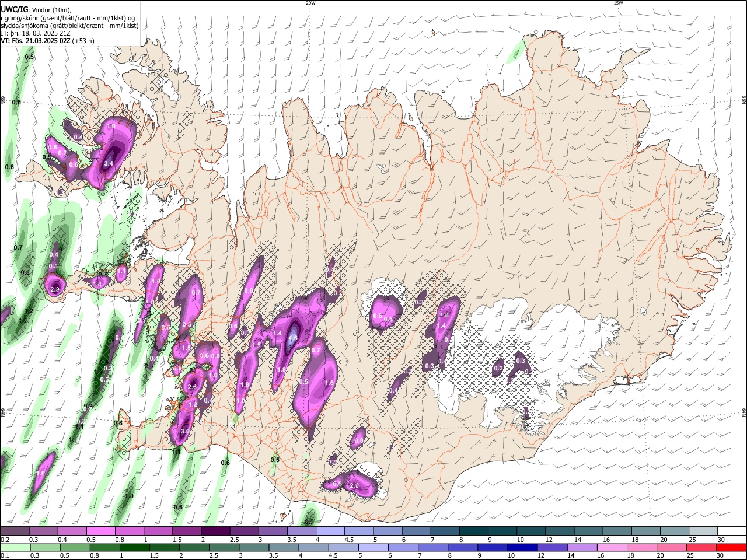The width and height of the screenshot is (747, 560).
Task: Click the 66N latitude label on the right edge
Action: coord(744,100)
